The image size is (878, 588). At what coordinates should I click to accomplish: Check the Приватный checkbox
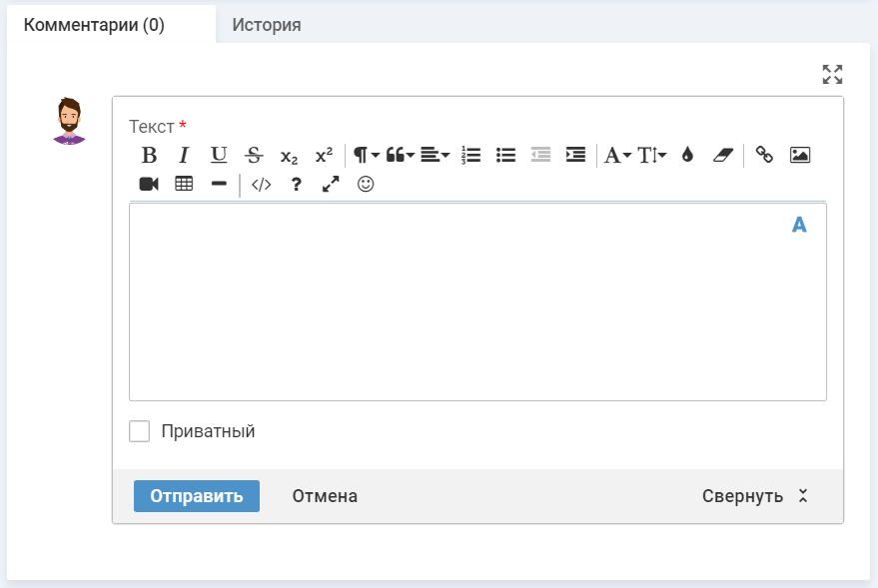click(140, 431)
